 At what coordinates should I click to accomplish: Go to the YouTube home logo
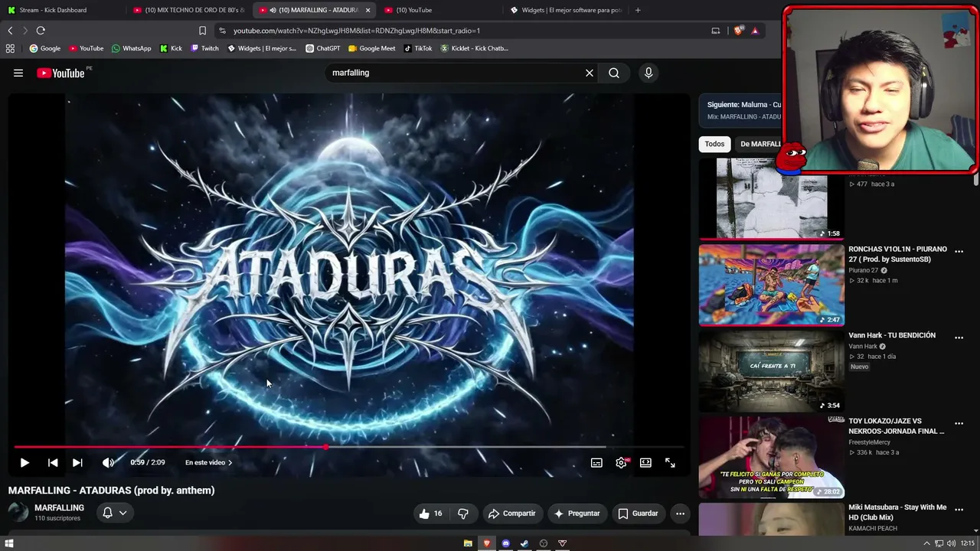pyautogui.click(x=60, y=73)
